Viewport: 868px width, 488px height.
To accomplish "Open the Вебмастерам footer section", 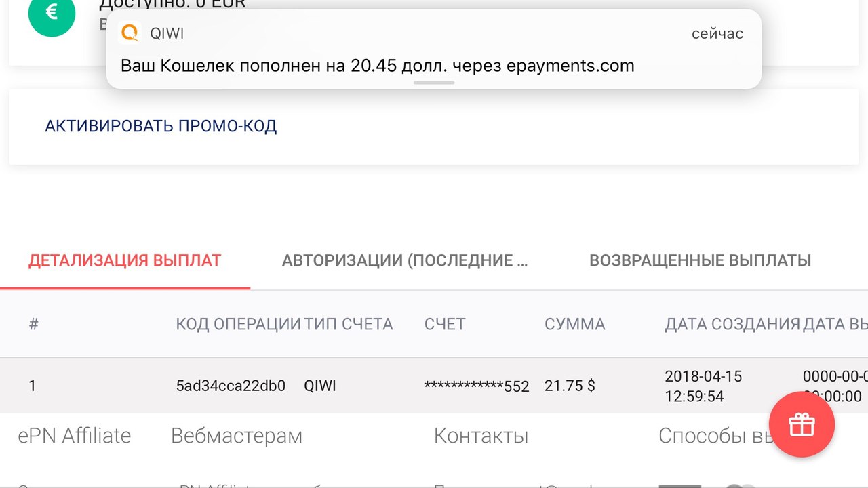I will 237,436.
